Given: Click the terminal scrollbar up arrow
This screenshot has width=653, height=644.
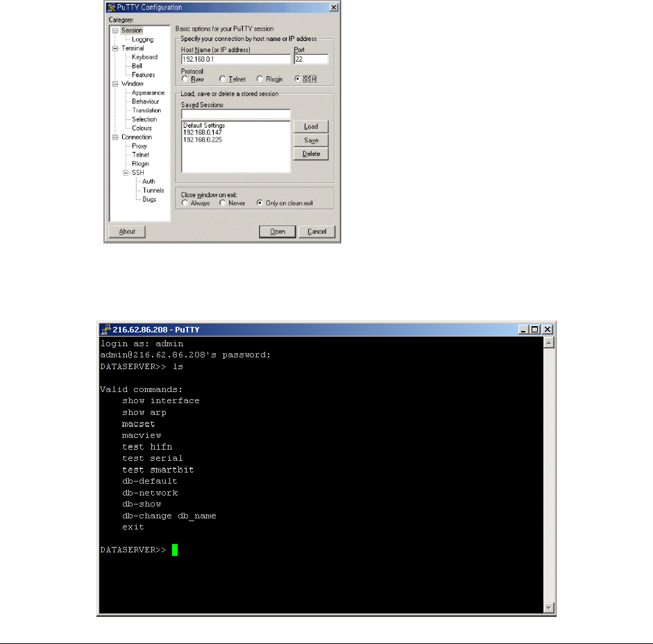Looking at the screenshot, I should coord(549,343).
